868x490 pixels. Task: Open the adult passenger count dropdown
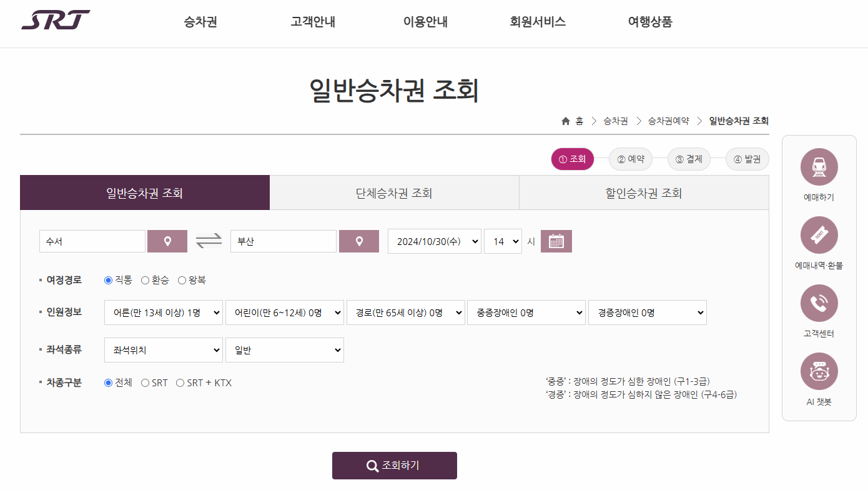point(163,312)
